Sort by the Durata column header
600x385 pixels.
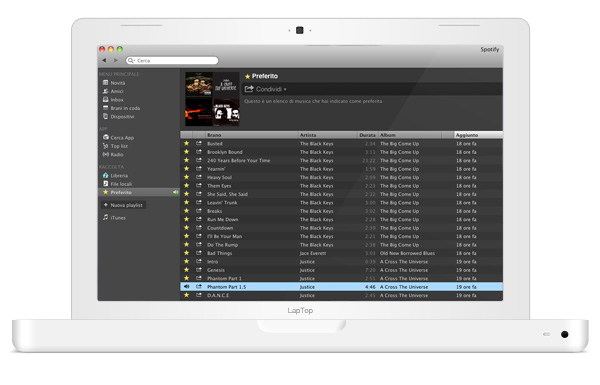tap(367, 135)
